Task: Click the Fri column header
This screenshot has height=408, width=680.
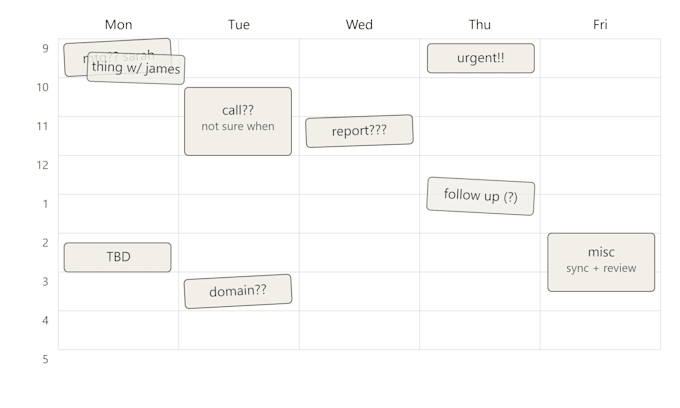Action: 600,24
